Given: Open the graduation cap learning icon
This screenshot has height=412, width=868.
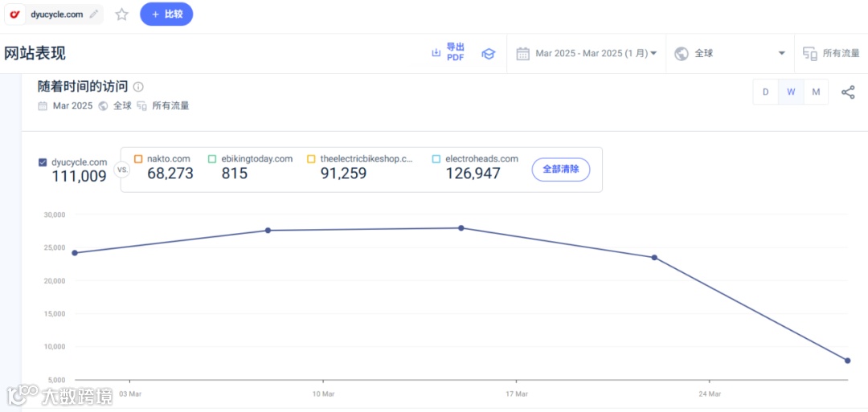Looking at the screenshot, I should point(488,53).
